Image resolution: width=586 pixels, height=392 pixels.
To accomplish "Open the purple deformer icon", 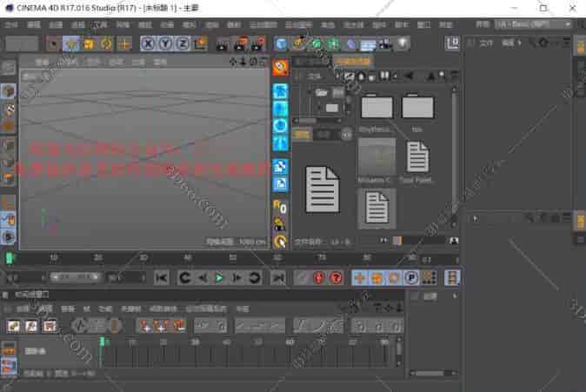I will point(350,44).
